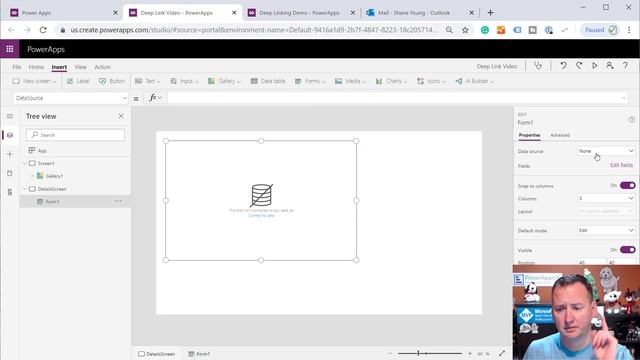Screen dimensions: 640x360
Task: Reload the browser page
Action: [43, 30]
